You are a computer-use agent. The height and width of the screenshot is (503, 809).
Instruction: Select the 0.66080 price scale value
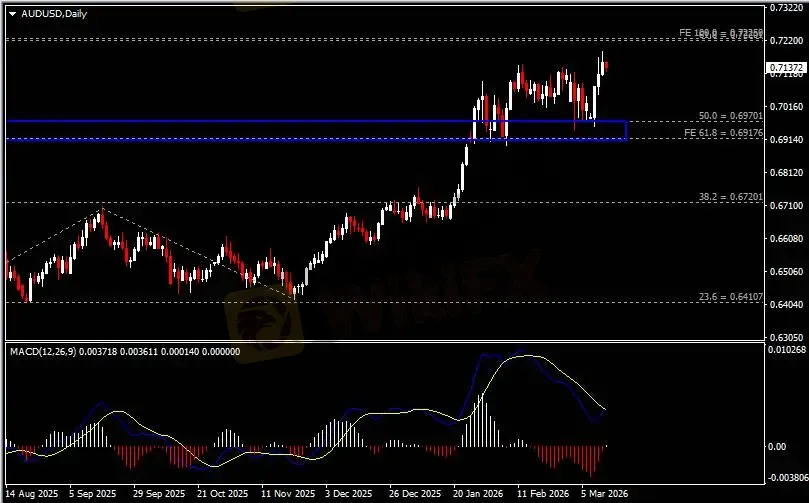[x=786, y=238]
